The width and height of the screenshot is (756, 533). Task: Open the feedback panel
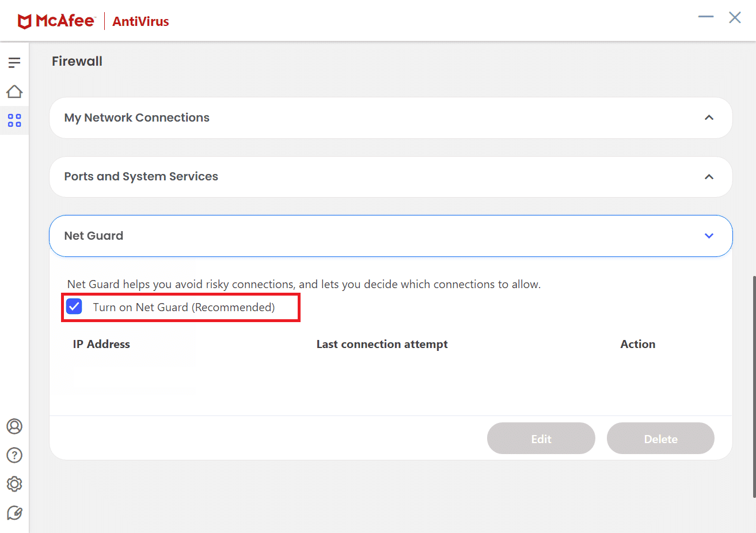(x=14, y=513)
